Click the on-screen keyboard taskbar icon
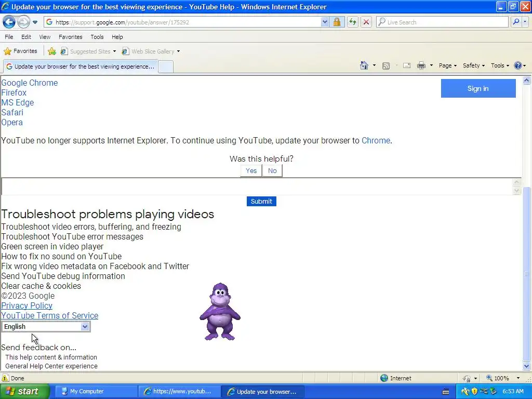This screenshot has width=532, height=399. 446,392
